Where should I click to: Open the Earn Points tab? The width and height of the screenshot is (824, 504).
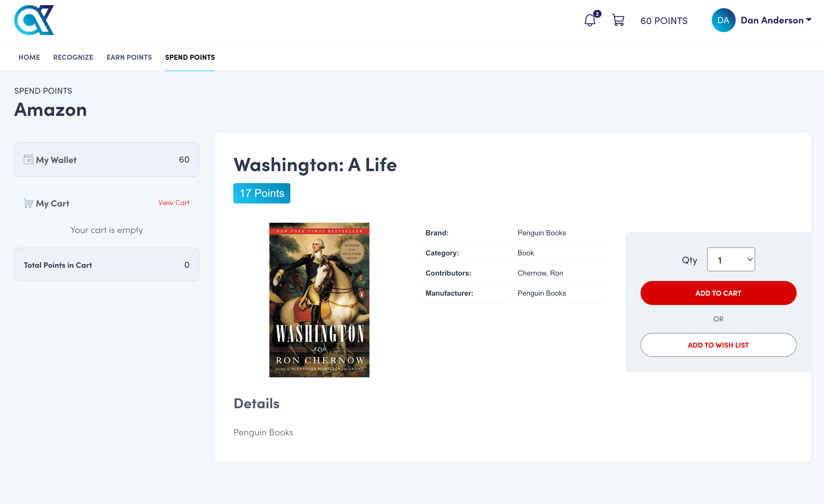(x=129, y=57)
